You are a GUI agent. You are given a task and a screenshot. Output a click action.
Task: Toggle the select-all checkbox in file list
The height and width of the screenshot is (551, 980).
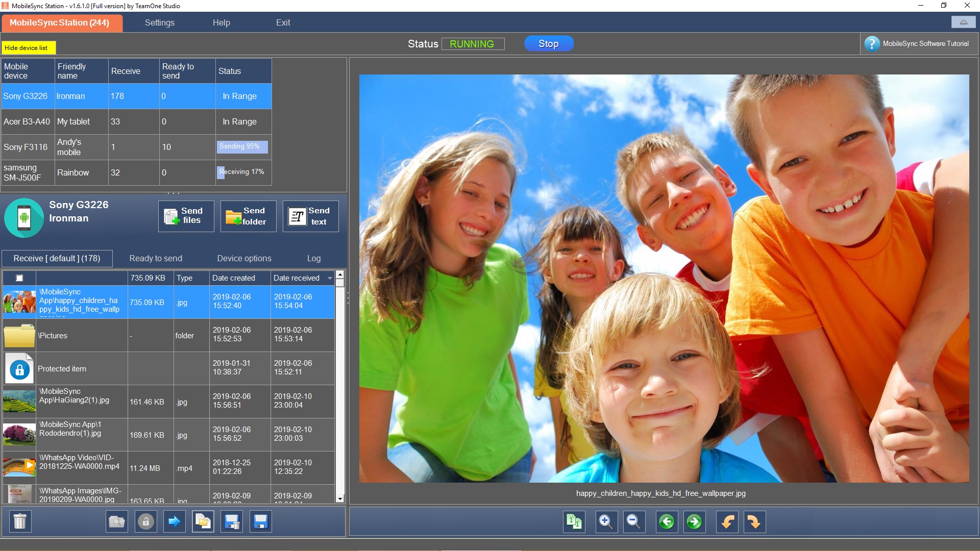[x=19, y=278]
